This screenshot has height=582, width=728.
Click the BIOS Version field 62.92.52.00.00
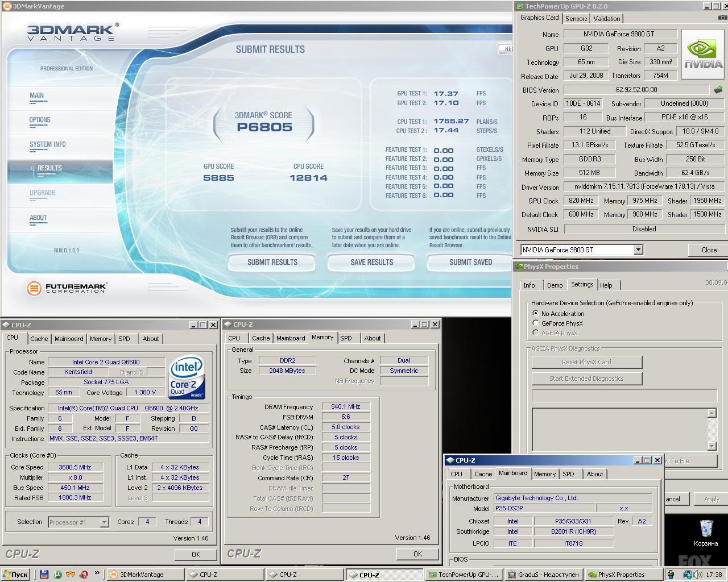point(636,90)
